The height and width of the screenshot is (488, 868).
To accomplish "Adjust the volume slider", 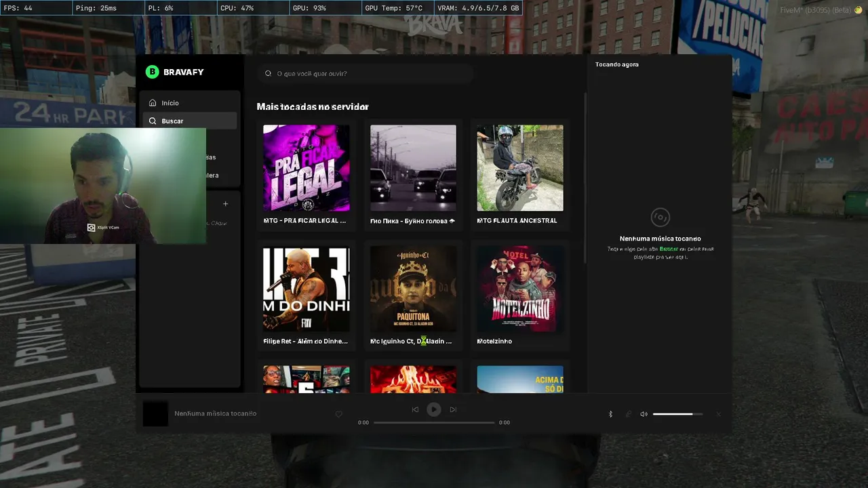I will click(677, 414).
